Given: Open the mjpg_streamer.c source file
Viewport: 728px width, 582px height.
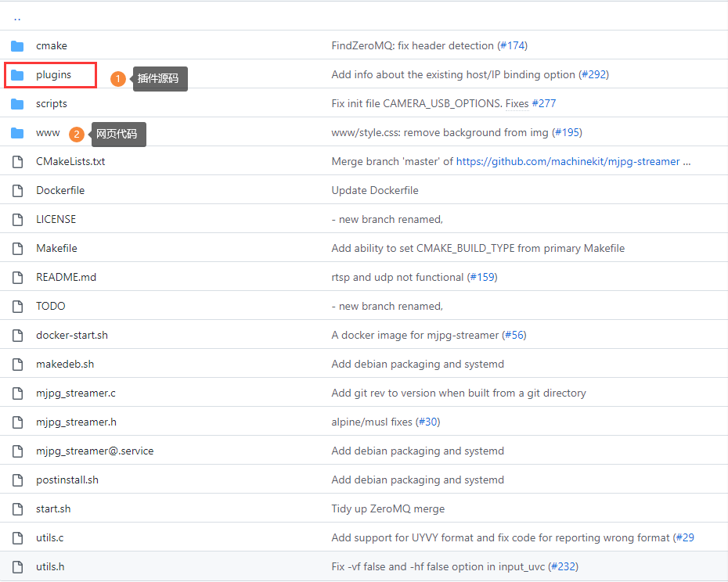Looking at the screenshot, I should click(x=76, y=393).
